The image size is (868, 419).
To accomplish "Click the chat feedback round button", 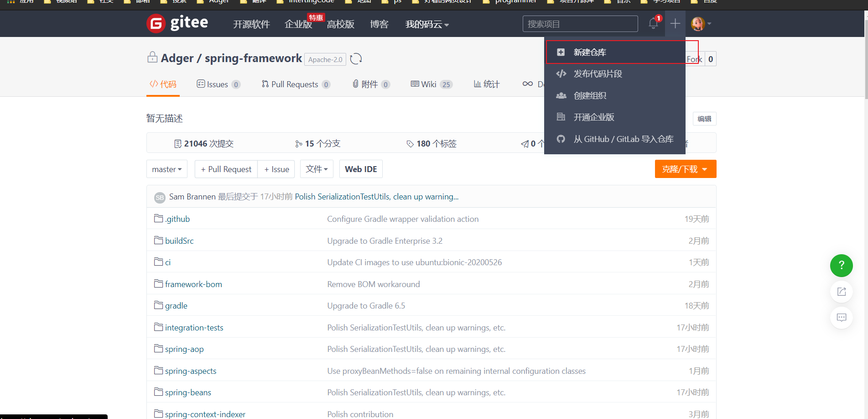I will coord(842,317).
